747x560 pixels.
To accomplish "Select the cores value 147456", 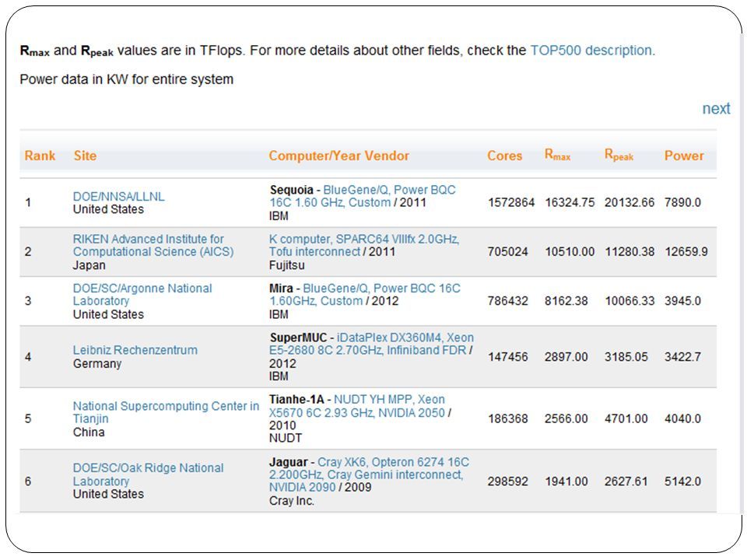I will (508, 357).
